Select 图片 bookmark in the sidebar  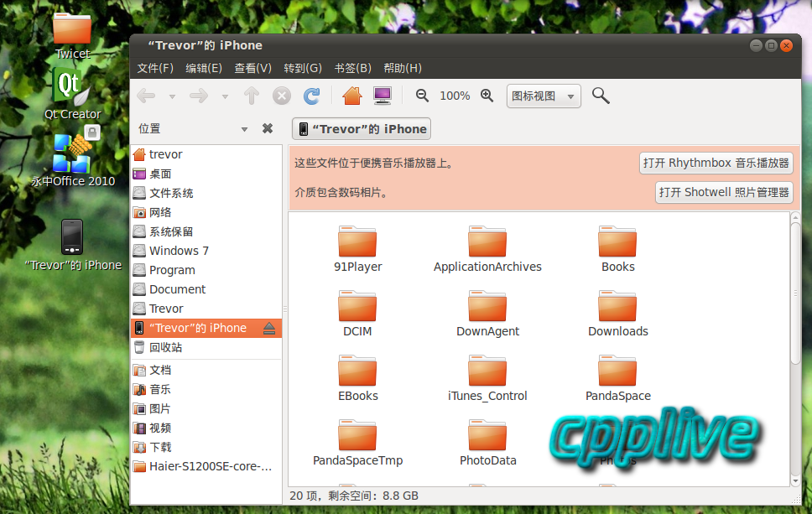tap(206, 409)
